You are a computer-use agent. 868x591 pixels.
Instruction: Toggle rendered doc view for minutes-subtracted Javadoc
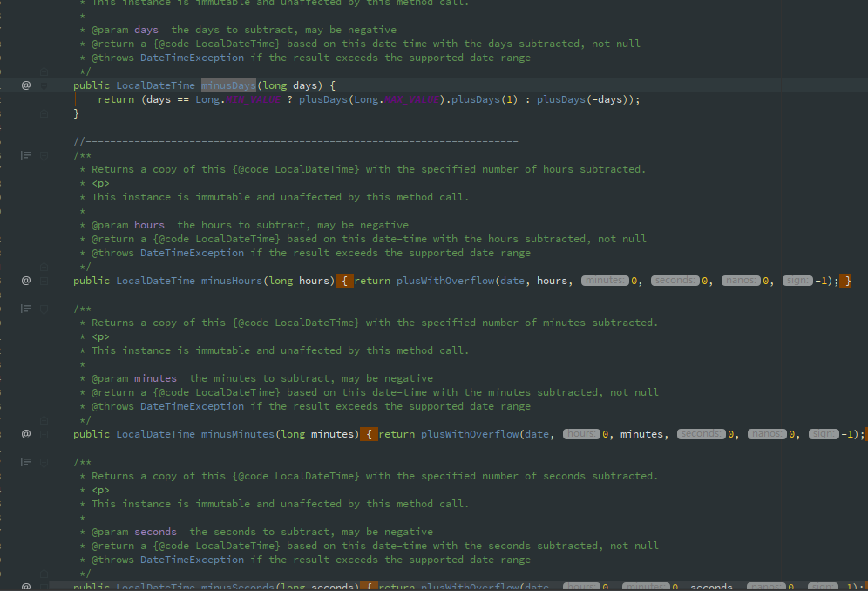tap(25, 309)
